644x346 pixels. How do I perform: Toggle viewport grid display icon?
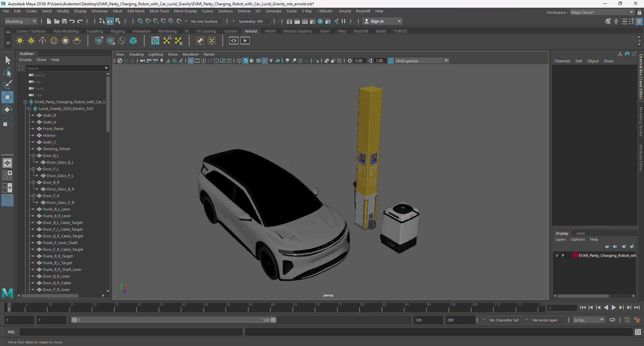click(191, 61)
